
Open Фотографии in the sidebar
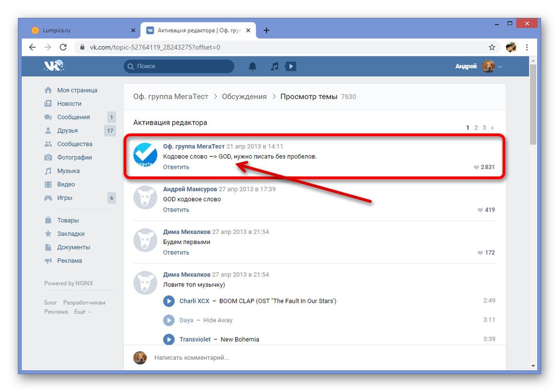point(68,157)
